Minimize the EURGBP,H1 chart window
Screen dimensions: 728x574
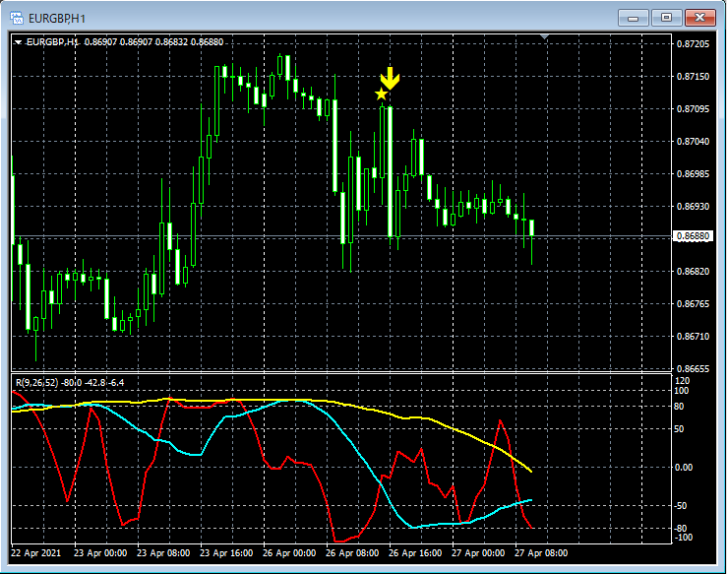[633, 18]
